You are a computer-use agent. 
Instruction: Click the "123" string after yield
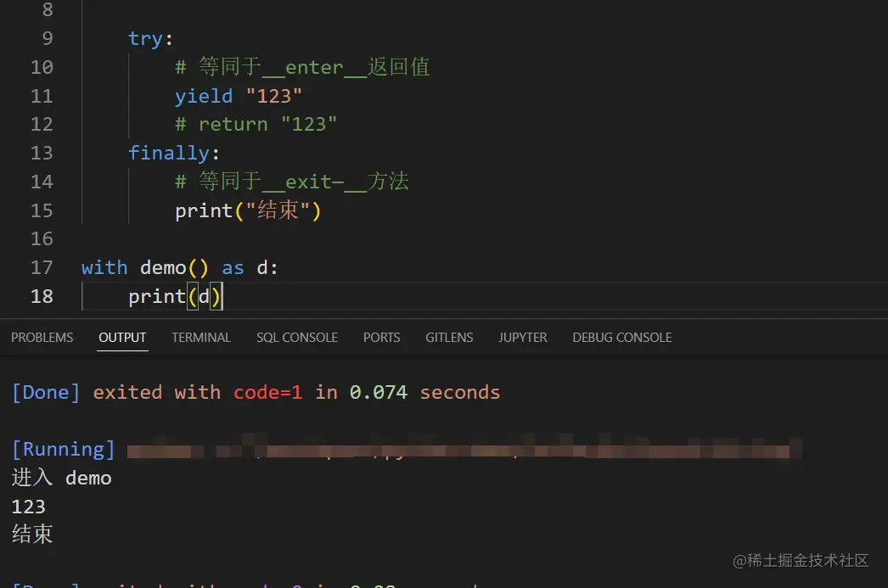[274, 96]
